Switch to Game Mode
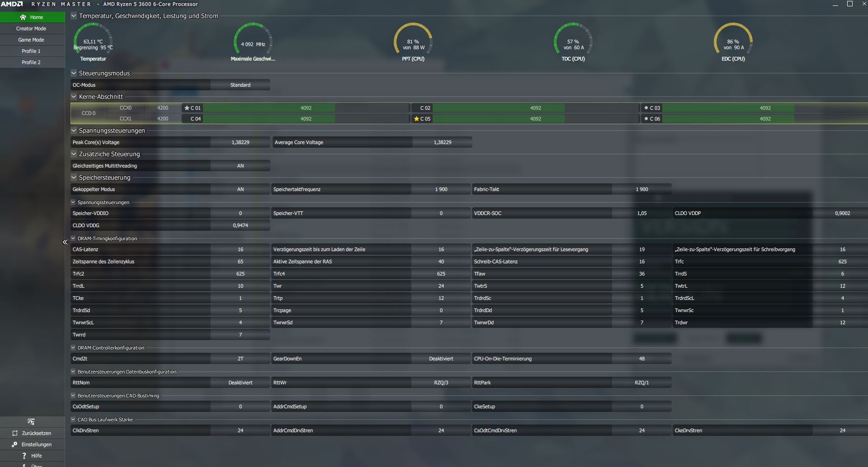The image size is (868, 467). 32,40
